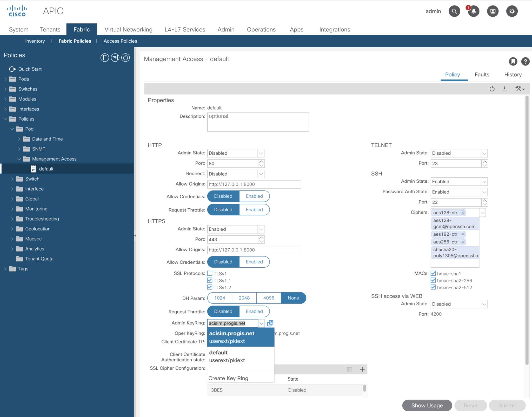Open the SSH Ciphers dropdown arrow
Screen dimensions: 532x417
(482, 213)
